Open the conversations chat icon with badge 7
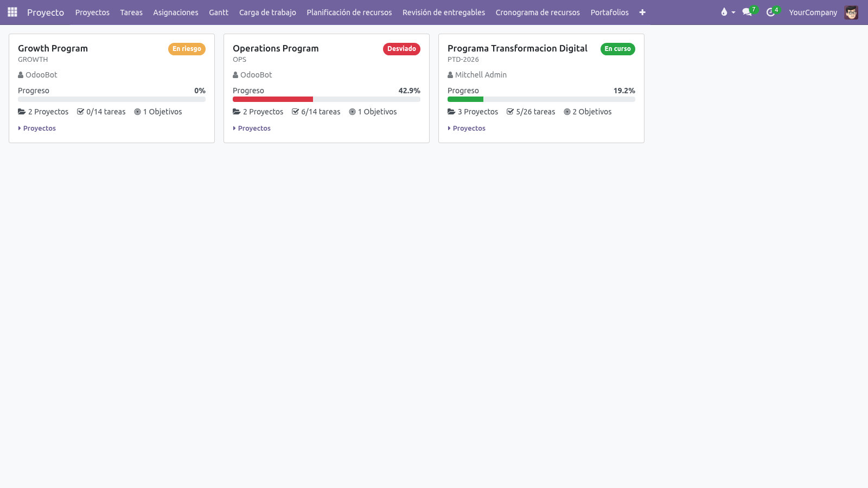868x488 pixels. (x=747, y=12)
